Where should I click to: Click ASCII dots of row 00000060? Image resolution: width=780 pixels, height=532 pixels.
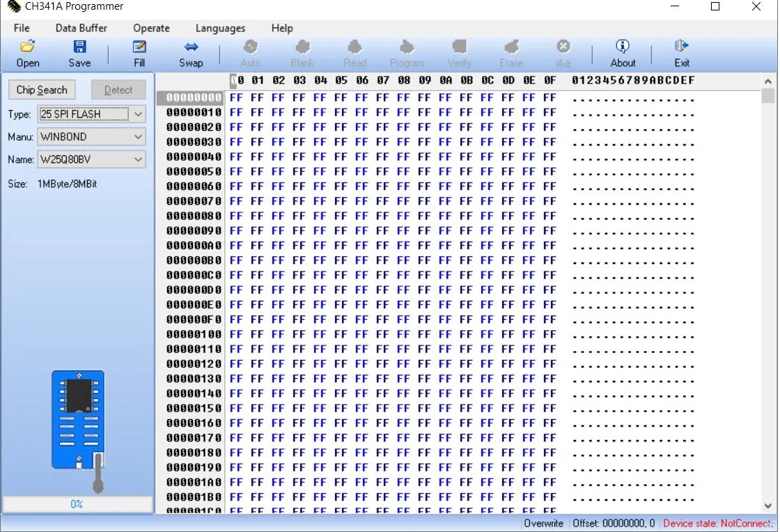tap(633, 188)
